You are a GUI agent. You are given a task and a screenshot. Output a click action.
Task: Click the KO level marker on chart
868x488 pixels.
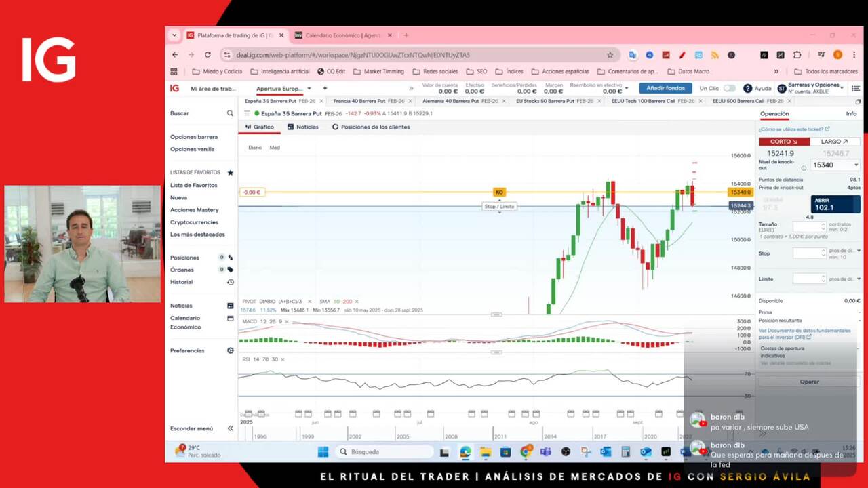[x=499, y=192]
